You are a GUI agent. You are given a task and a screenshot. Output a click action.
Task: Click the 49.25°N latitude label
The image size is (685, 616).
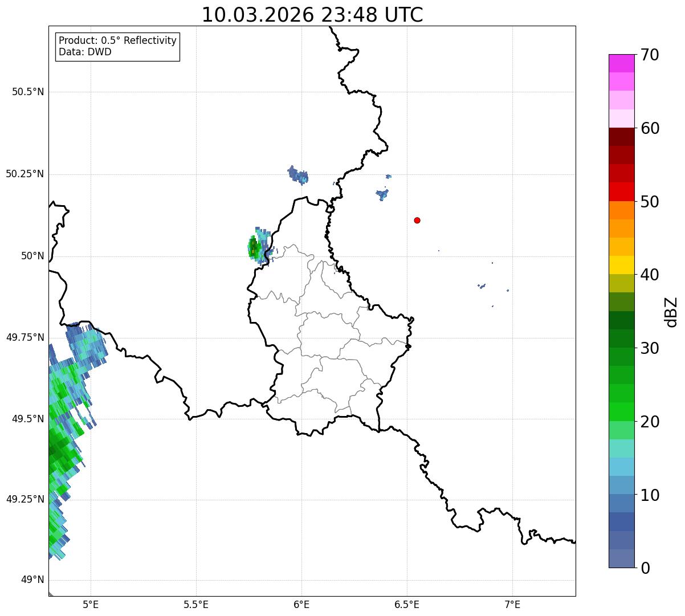(x=25, y=499)
